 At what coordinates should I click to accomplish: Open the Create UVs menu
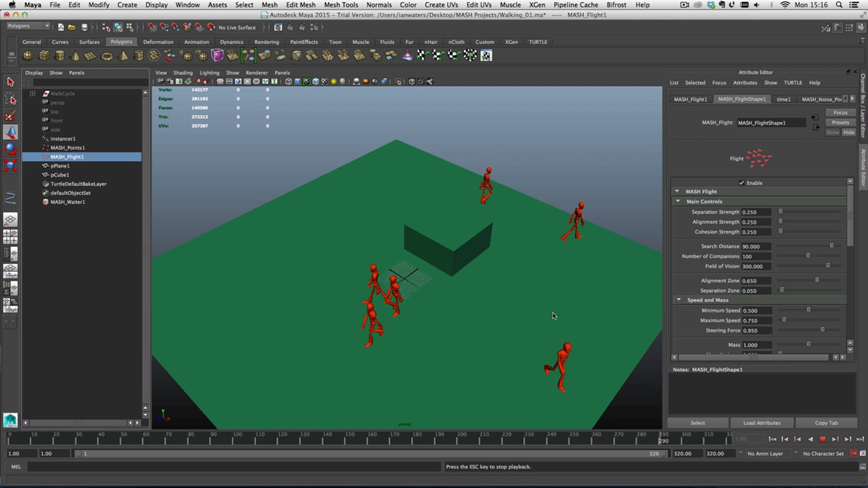441,5
